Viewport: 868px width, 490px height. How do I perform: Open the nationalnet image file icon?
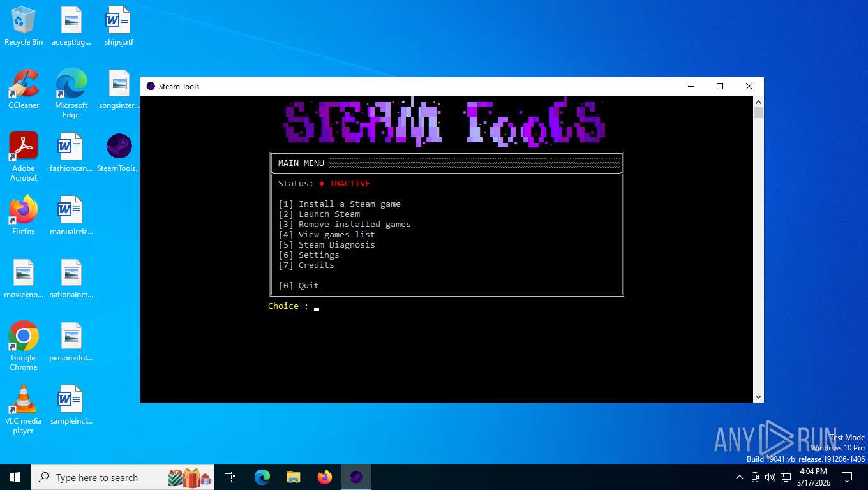(x=71, y=279)
